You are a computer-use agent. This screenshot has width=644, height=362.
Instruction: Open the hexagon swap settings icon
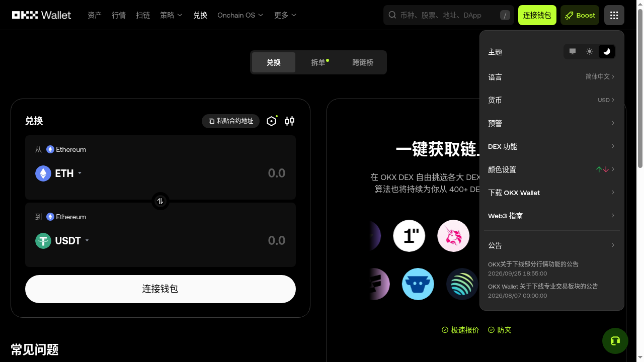click(x=272, y=121)
